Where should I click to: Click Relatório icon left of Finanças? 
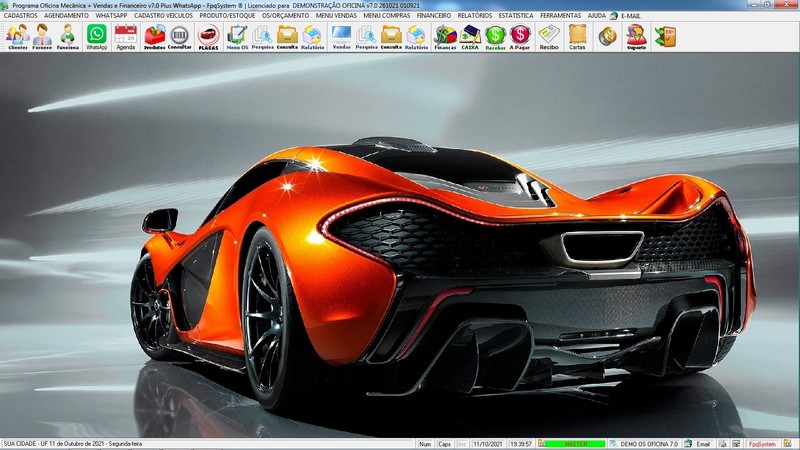pyautogui.click(x=416, y=37)
